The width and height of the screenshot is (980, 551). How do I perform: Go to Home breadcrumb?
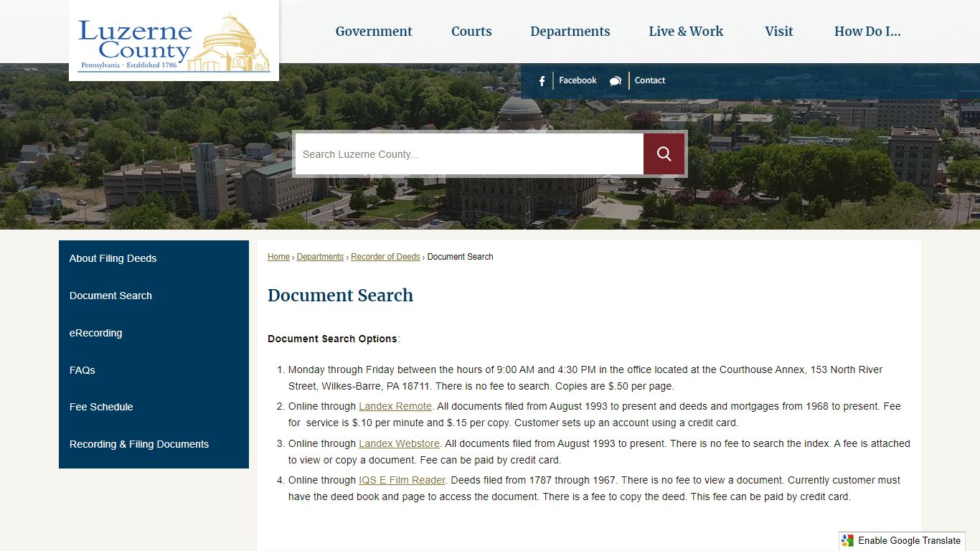tap(278, 257)
